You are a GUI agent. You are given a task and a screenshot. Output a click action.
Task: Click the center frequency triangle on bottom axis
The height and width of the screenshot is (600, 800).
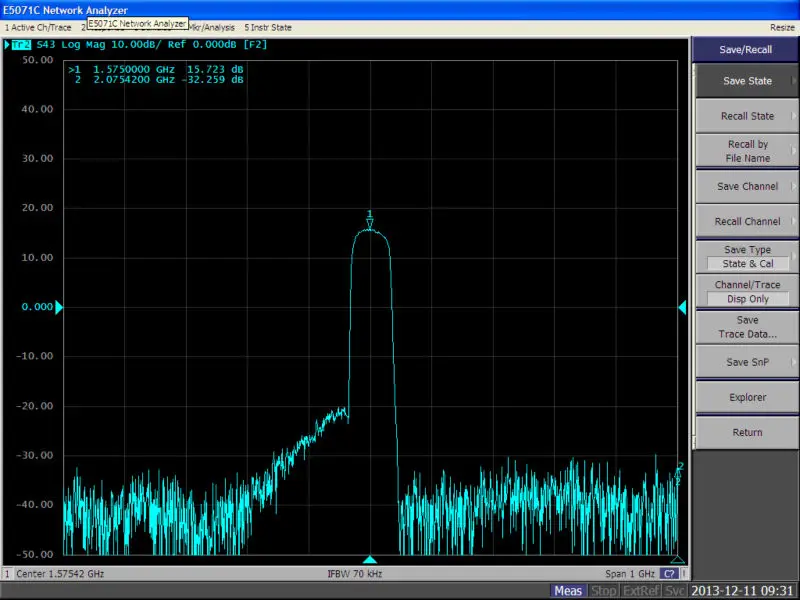(370, 560)
